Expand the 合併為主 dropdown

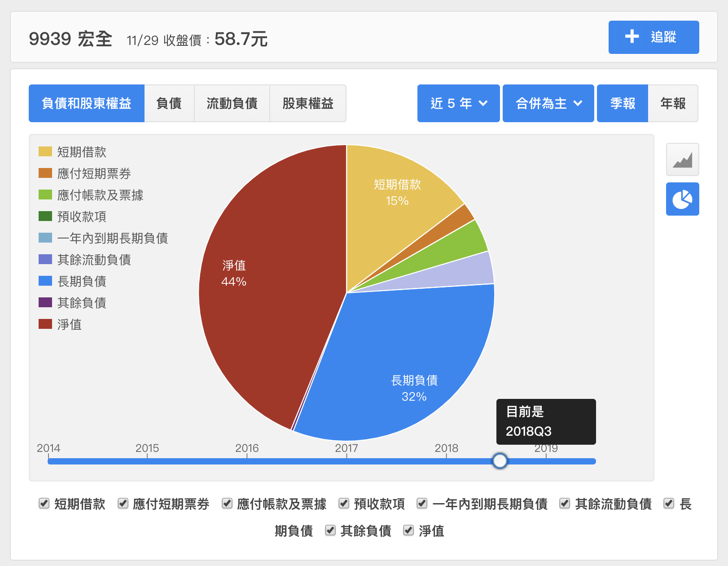tap(548, 103)
